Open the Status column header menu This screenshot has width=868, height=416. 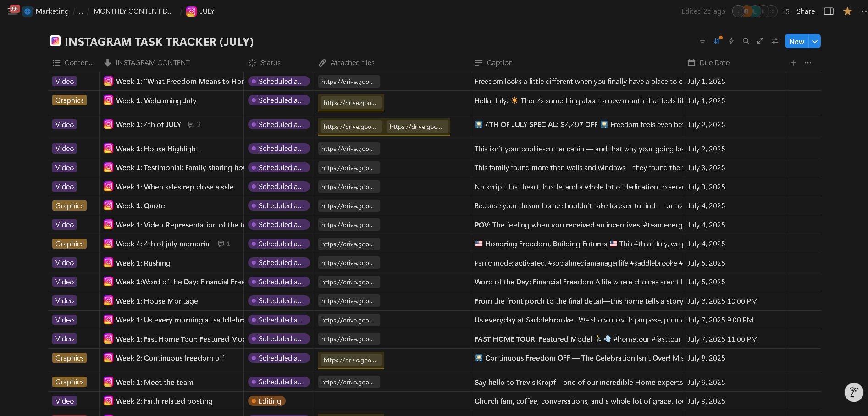click(x=270, y=63)
